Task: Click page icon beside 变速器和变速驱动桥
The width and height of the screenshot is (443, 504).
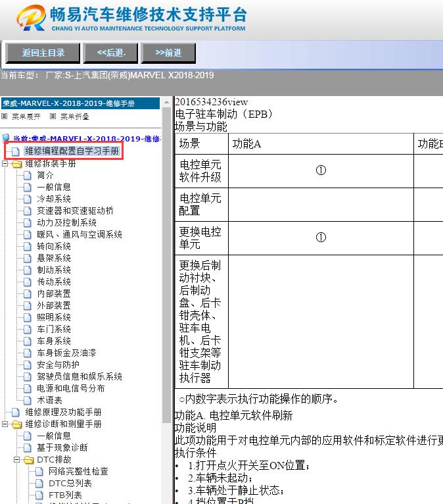Action: (x=28, y=211)
